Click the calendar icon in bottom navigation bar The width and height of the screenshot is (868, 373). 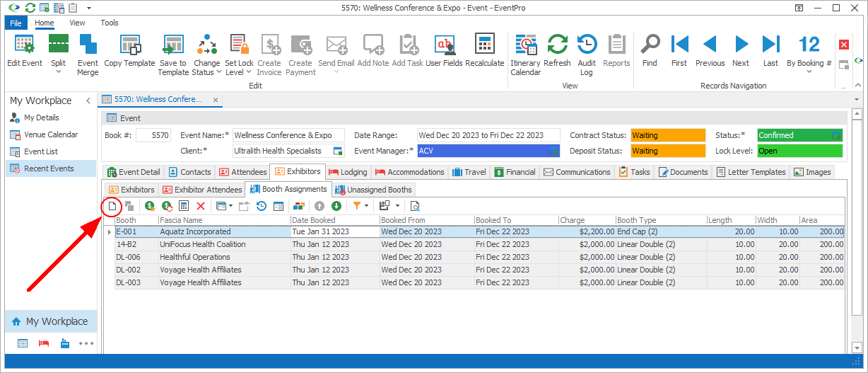pyautogui.click(x=23, y=344)
